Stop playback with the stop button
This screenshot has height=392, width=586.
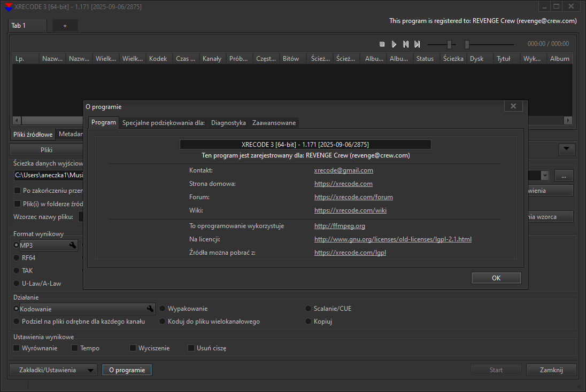pyautogui.click(x=382, y=44)
